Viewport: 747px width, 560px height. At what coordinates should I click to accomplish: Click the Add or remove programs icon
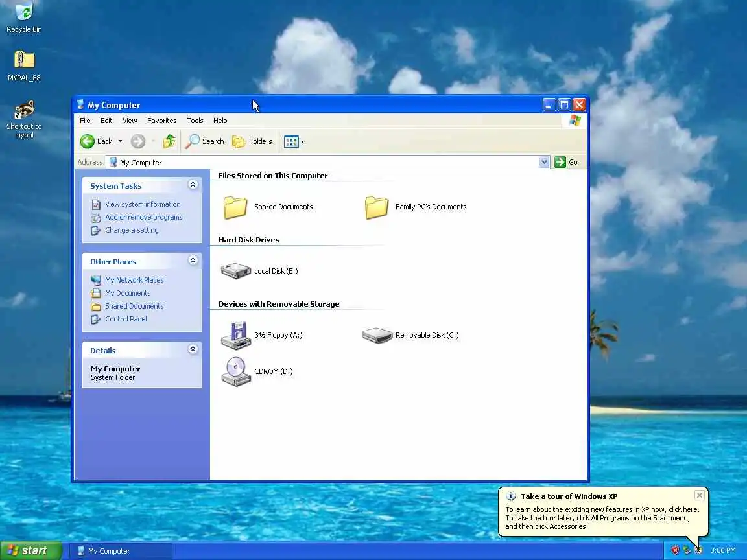(x=96, y=218)
